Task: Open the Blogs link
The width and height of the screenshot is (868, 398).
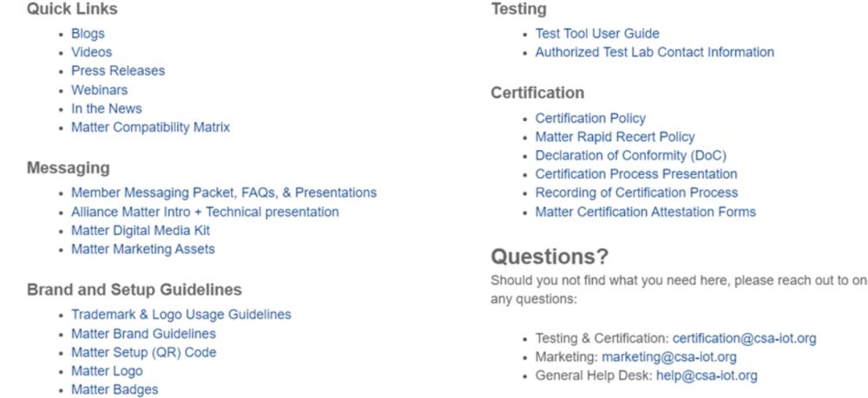Action: click(x=88, y=34)
